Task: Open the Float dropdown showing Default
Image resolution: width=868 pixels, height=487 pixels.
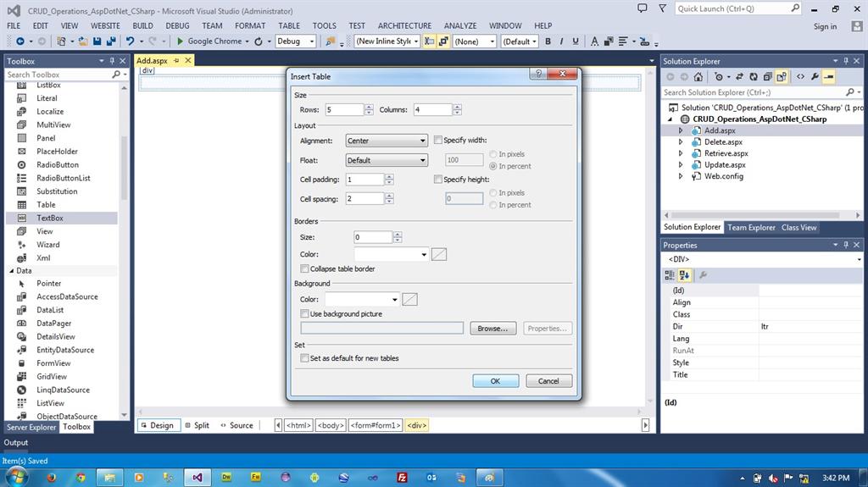Action: 387,160
